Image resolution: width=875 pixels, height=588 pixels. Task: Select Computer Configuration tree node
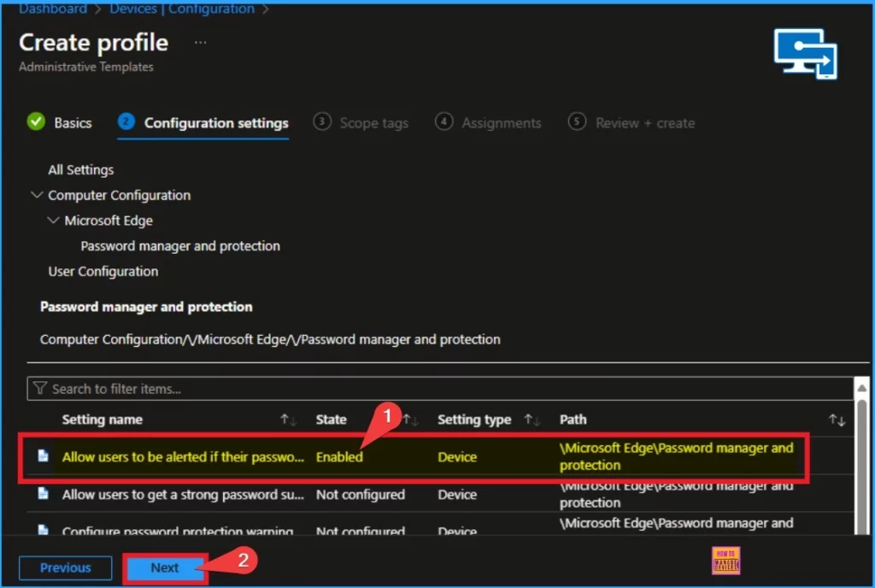pyautogui.click(x=119, y=195)
